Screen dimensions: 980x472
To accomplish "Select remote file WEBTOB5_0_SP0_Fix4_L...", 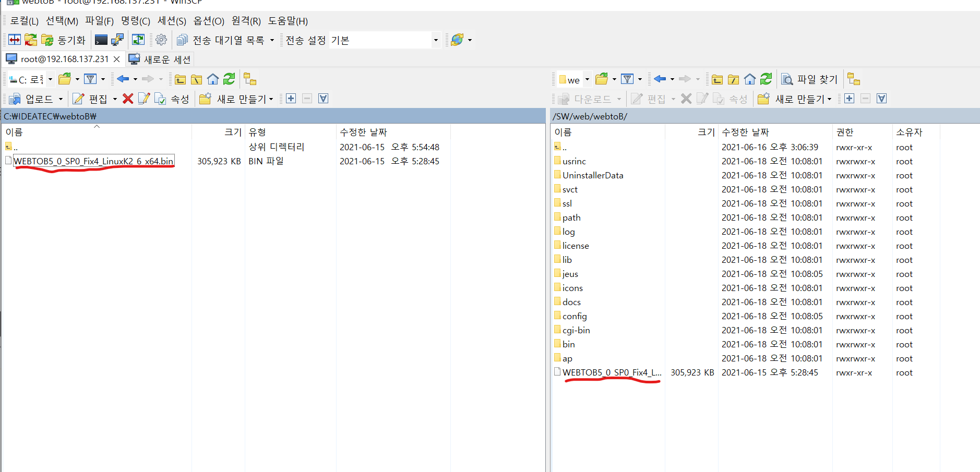I will [612, 372].
